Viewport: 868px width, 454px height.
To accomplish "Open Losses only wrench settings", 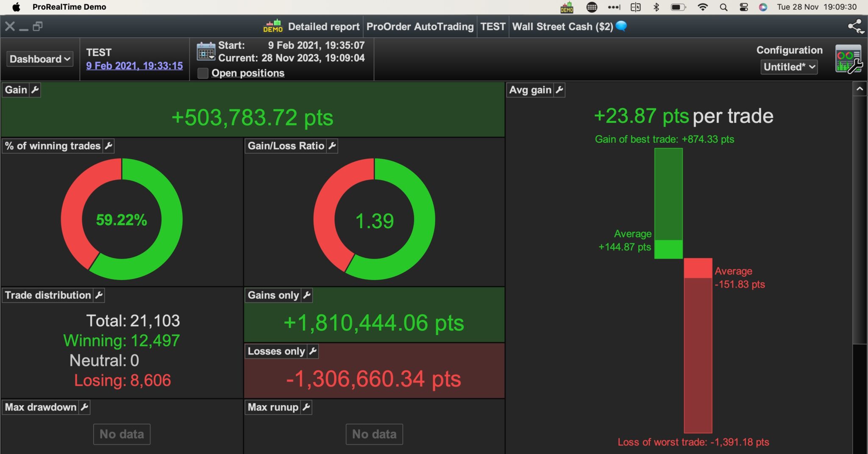I will 313,351.
